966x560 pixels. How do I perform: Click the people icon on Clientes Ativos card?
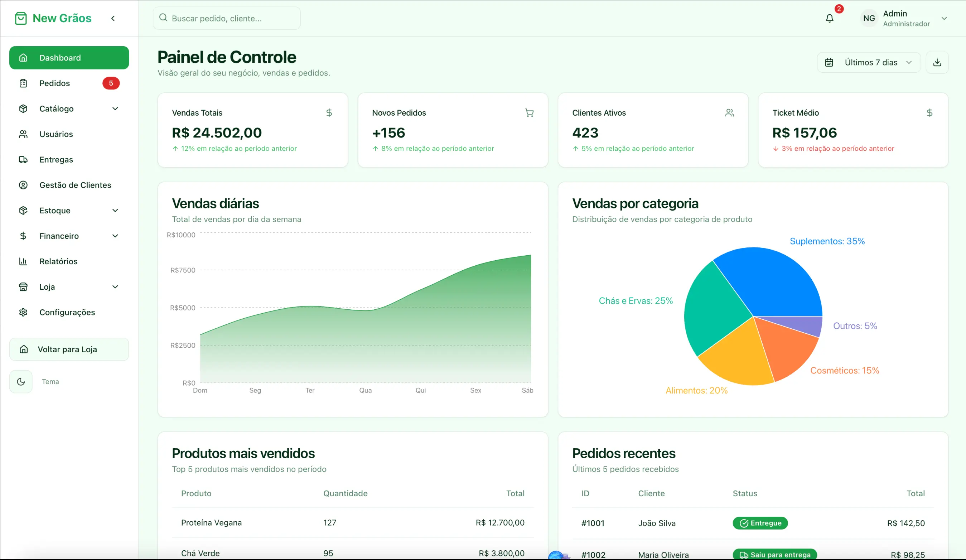pyautogui.click(x=729, y=113)
